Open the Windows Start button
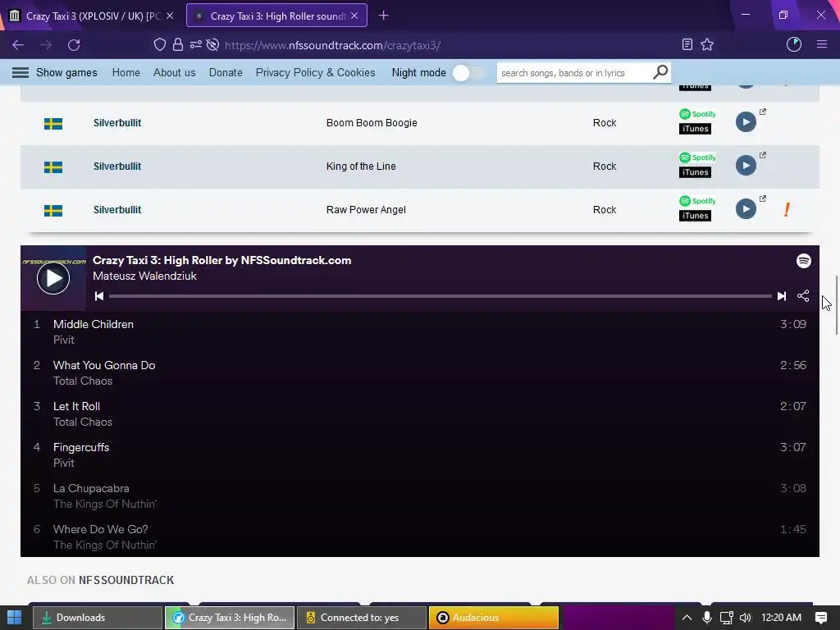Viewport: 840px width, 630px height. (15, 618)
